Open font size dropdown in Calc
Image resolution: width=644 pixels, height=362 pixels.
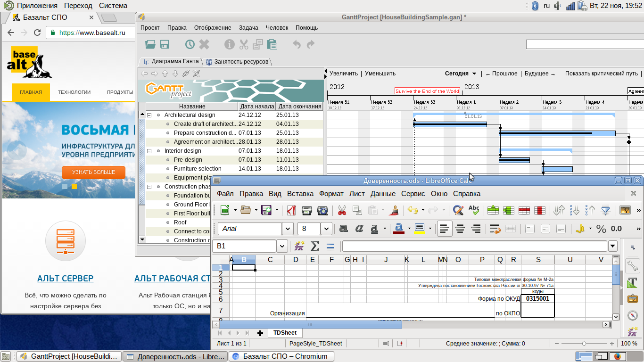[326, 229]
